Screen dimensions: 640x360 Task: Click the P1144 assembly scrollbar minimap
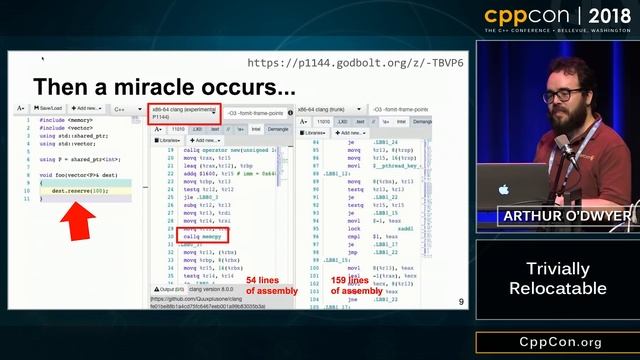(283, 167)
